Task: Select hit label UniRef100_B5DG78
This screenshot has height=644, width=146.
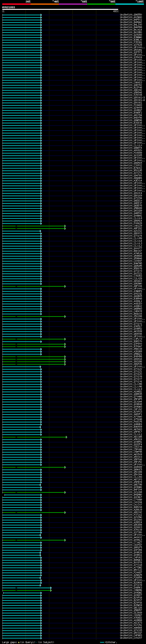Action: pyautogui.click(x=131, y=268)
